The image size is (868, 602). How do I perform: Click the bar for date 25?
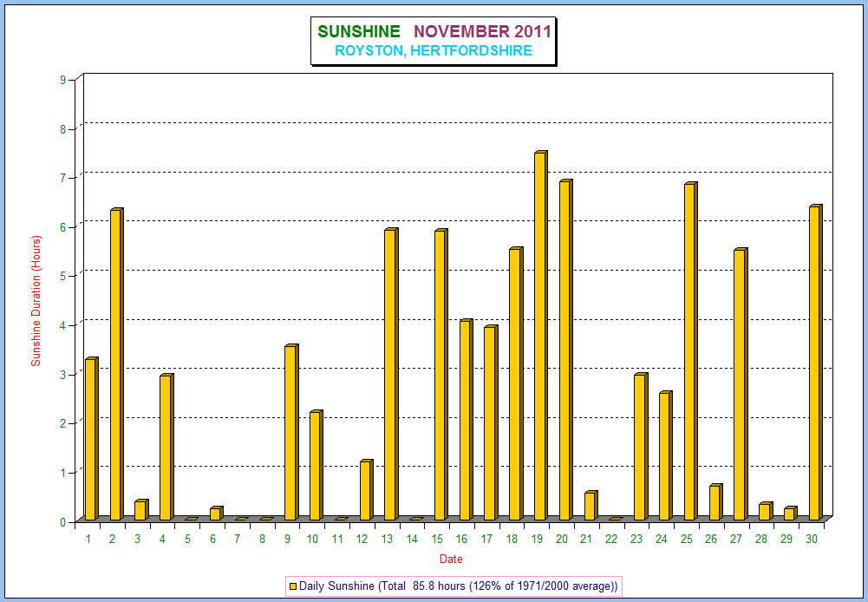point(691,351)
